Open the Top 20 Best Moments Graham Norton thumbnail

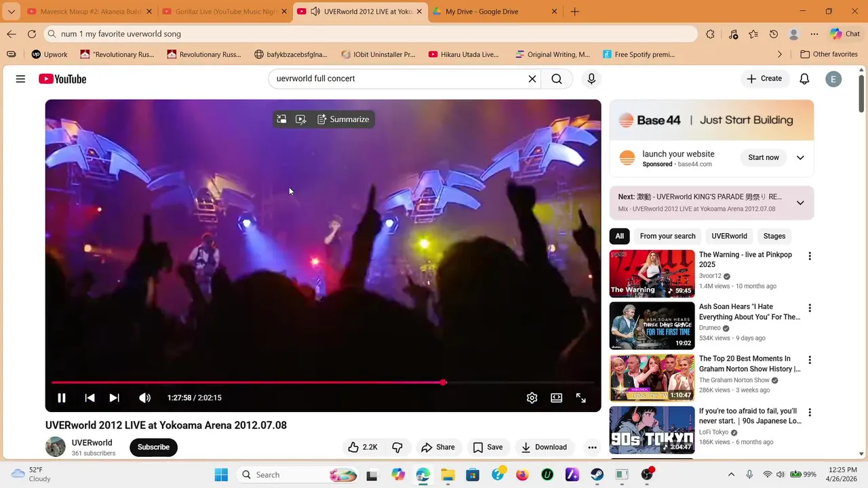click(652, 378)
